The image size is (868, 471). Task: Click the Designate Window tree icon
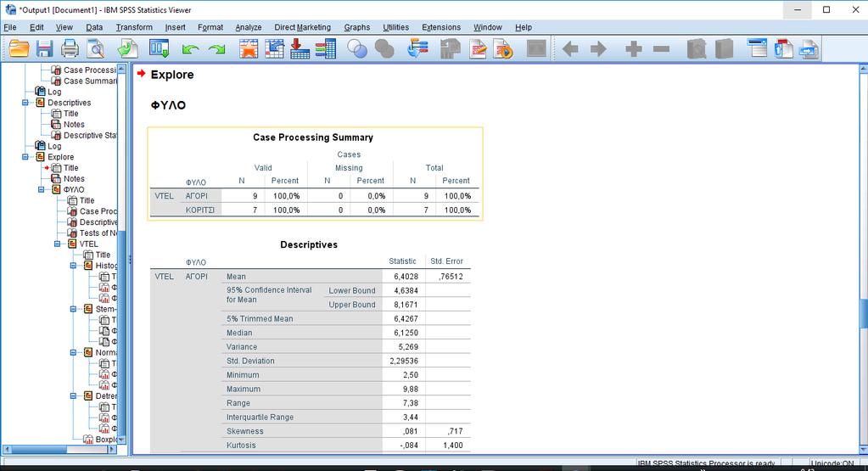click(417, 48)
